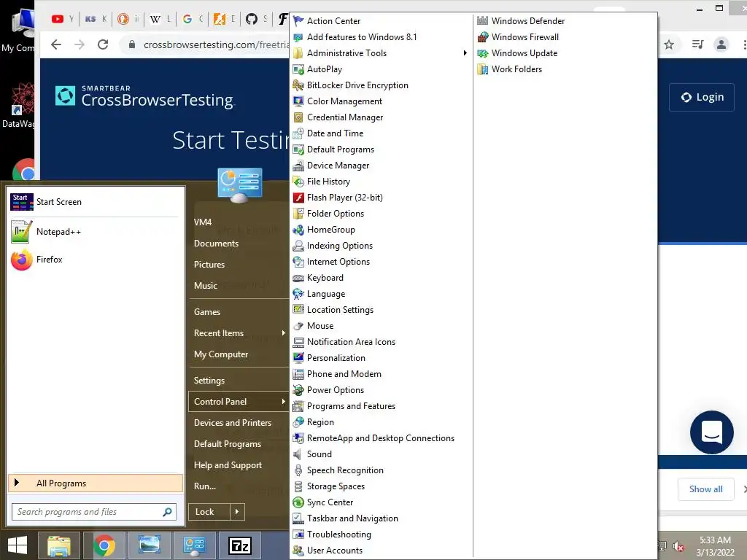Open Windows Update icon

[x=483, y=53]
